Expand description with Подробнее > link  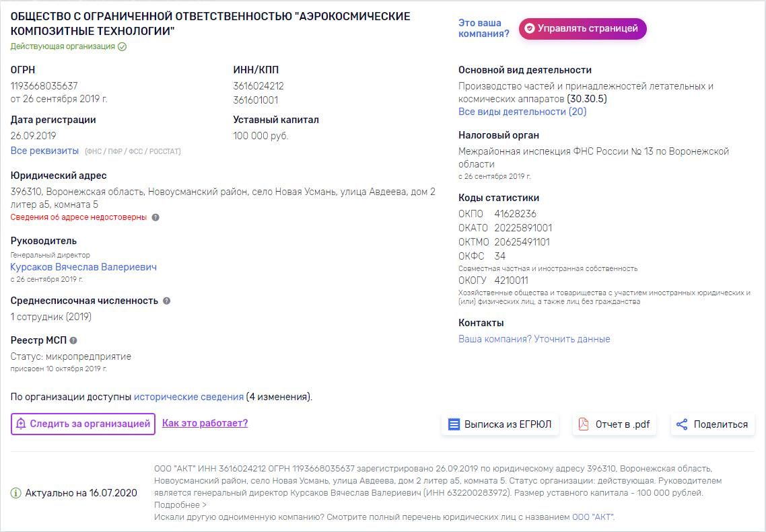[x=180, y=504]
